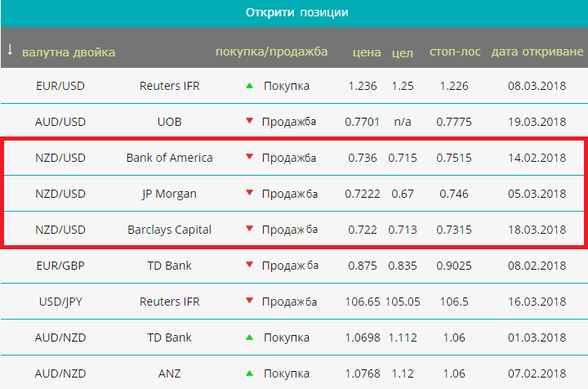Click the стоп-лос column header

tap(455, 51)
